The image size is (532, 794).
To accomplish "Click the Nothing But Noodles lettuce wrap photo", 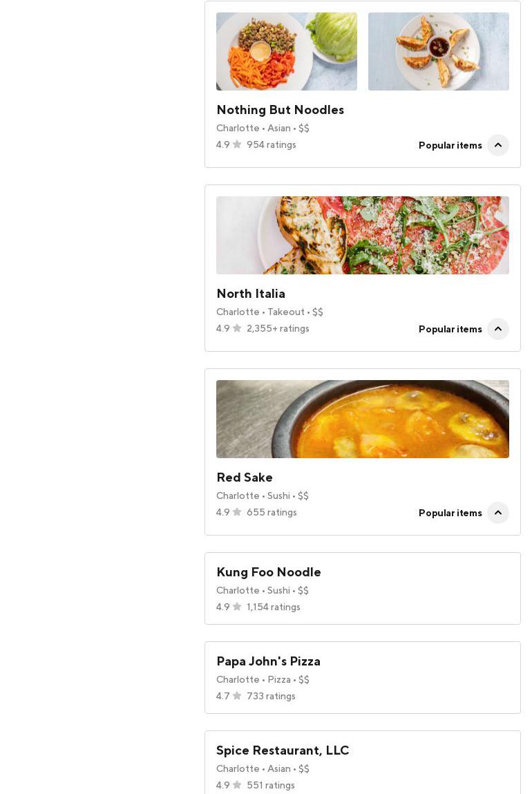I will point(287,52).
